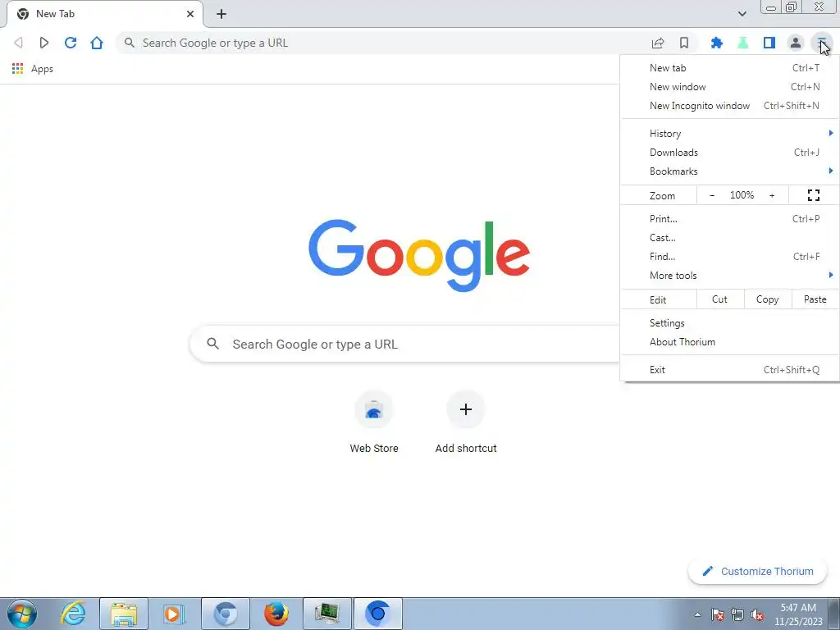Click the back navigation arrow
Viewport: 840px width, 630px height.
pos(18,43)
